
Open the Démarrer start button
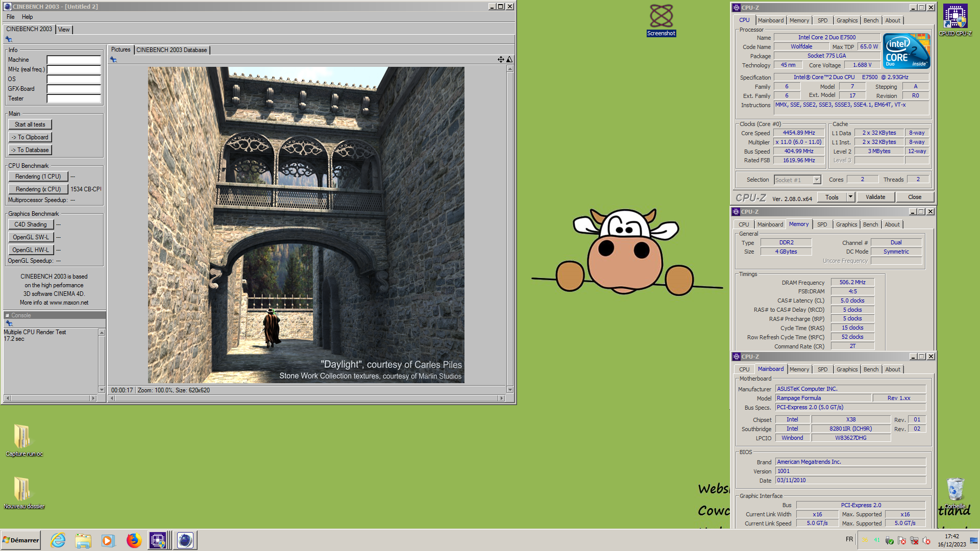[21, 540]
